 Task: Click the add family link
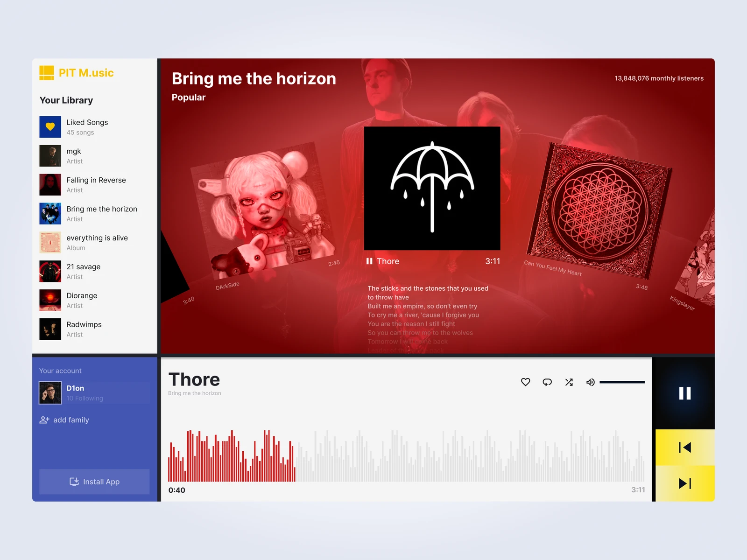[64, 420]
